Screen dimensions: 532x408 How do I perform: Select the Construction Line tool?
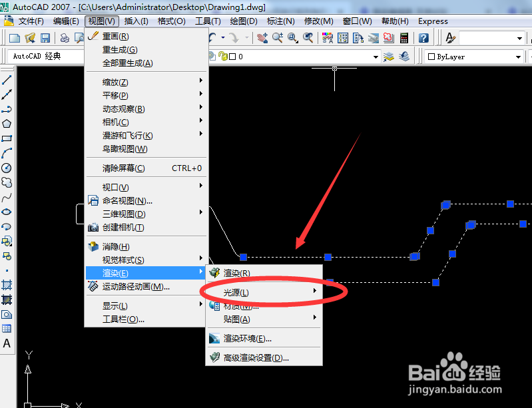point(7,95)
